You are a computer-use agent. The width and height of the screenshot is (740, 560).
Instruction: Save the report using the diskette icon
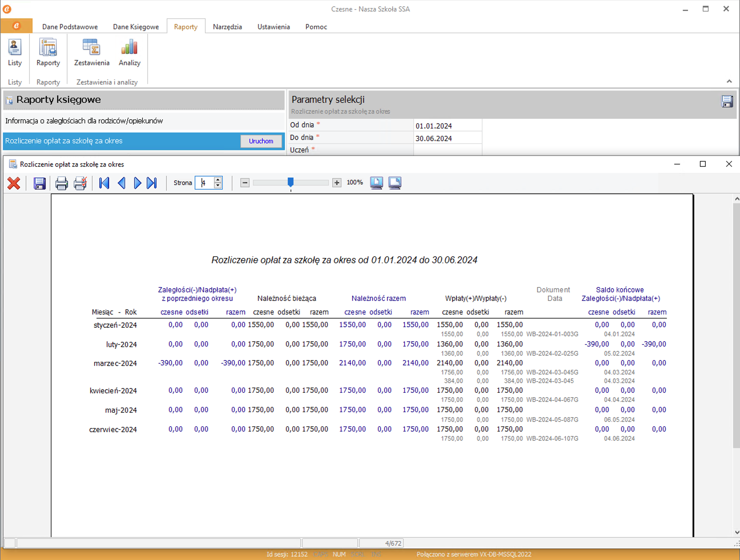pos(39,183)
